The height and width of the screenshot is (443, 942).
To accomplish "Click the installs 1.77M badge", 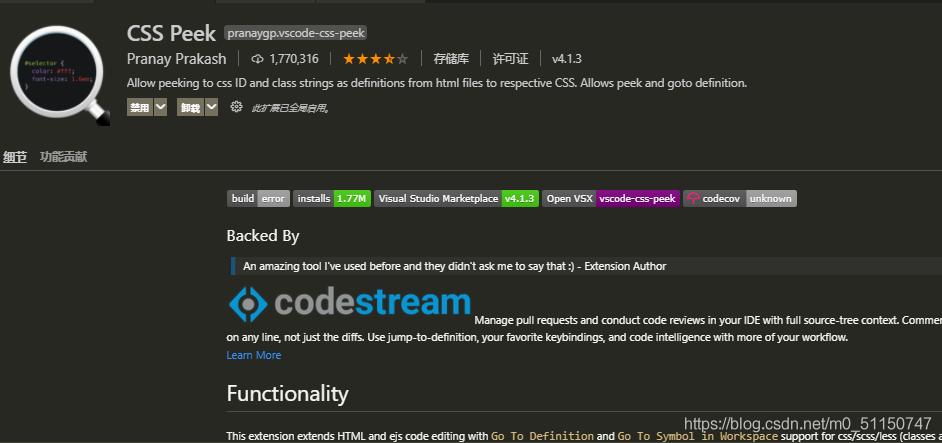I will click(332, 198).
